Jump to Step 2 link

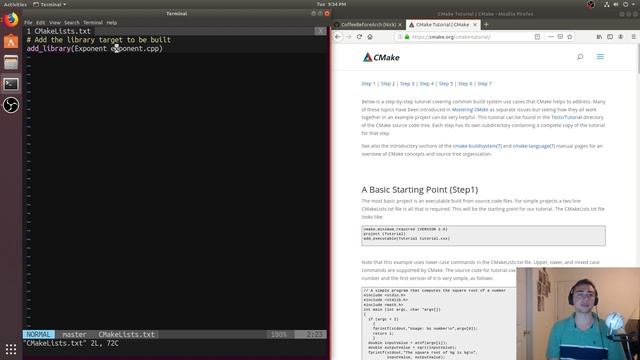[x=388, y=84]
